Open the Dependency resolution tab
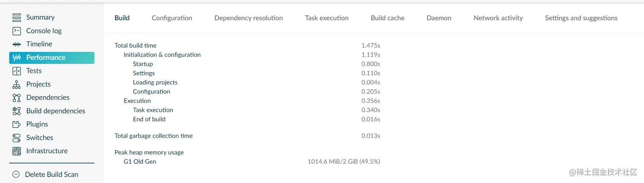The image size is (644, 183). click(249, 18)
